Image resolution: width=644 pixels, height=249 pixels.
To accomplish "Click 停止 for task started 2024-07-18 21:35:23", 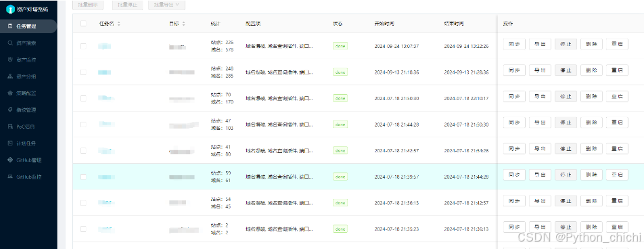I will point(566,227).
